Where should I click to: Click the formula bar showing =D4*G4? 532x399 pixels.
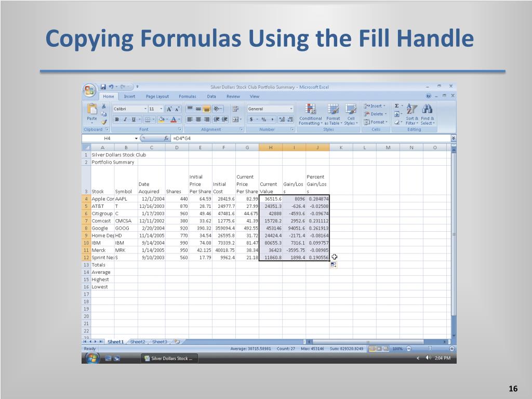coord(311,138)
